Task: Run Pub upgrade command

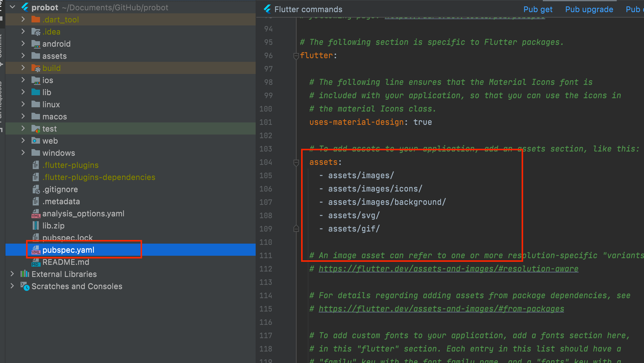Action: pos(589,9)
